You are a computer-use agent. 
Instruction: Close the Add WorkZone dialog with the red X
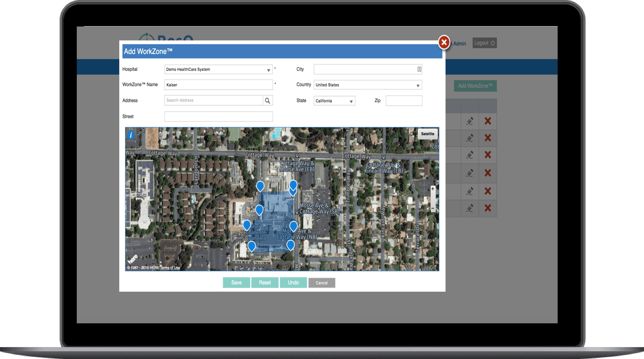click(444, 42)
